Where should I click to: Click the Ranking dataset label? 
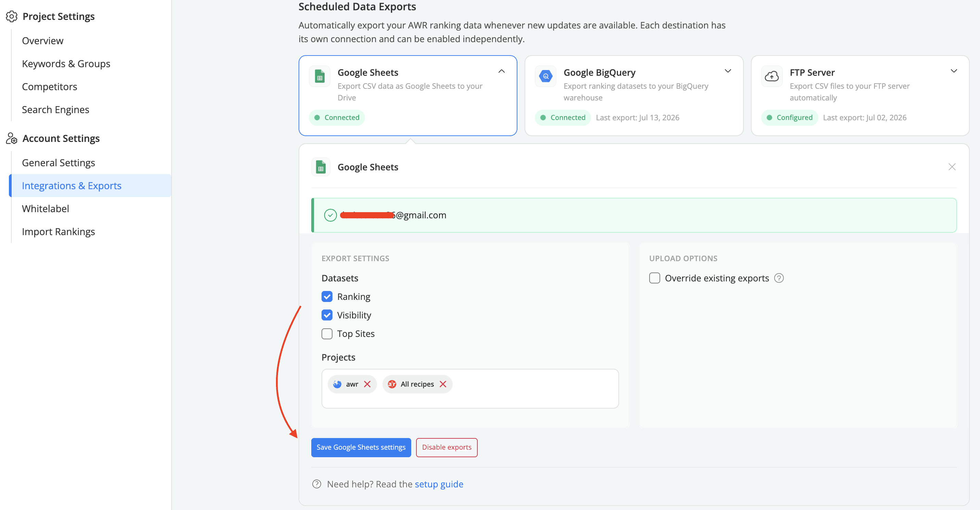point(353,297)
